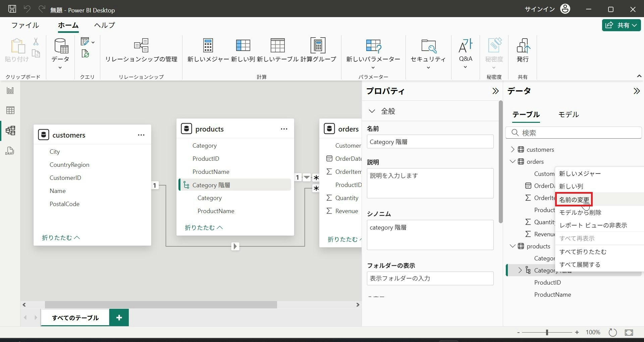Collapse the products table in Data pane
This screenshot has width=644, height=342.
[x=513, y=246]
